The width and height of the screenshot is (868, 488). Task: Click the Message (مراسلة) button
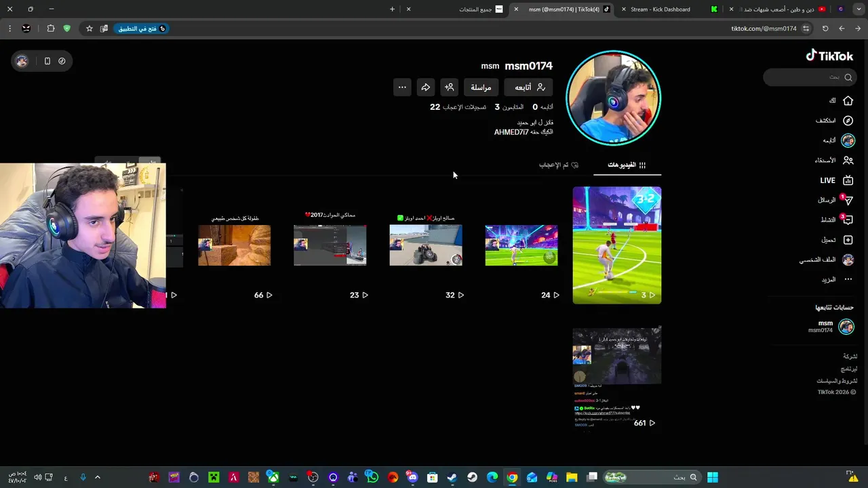click(x=481, y=87)
